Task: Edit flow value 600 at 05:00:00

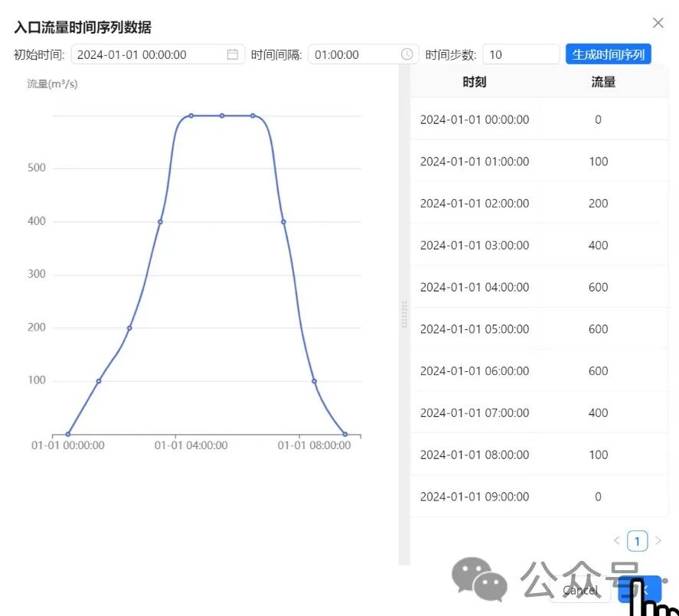Action: [598, 330]
